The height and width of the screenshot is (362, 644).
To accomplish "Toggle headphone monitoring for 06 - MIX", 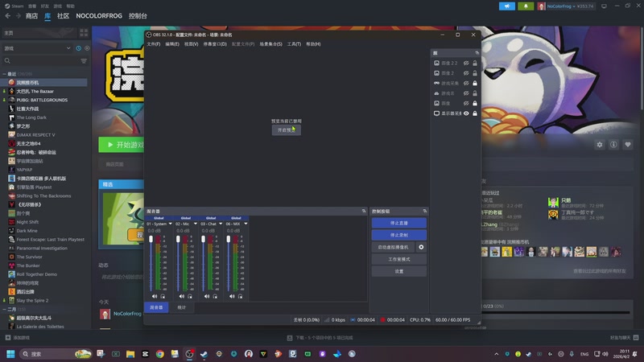I will (x=240, y=296).
